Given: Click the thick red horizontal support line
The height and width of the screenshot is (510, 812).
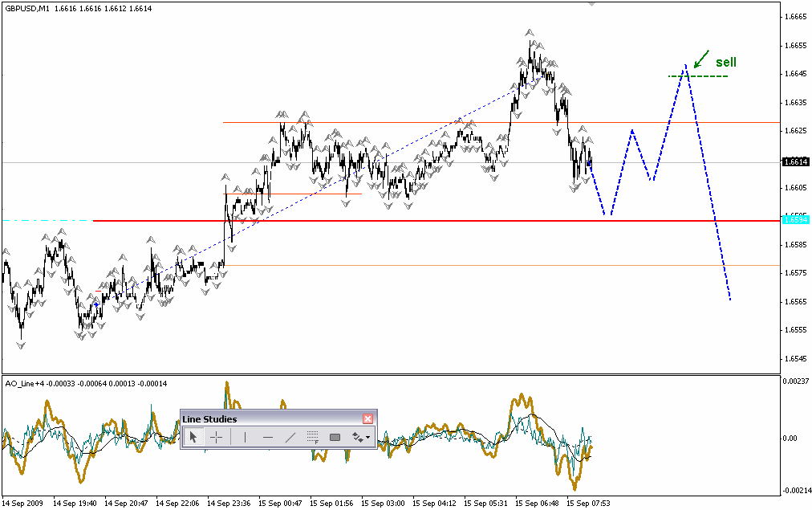Looking at the screenshot, I should (x=401, y=220).
